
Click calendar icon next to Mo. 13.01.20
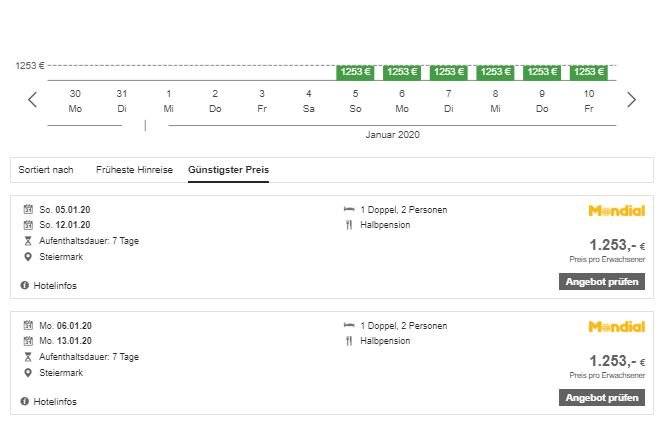click(28, 341)
